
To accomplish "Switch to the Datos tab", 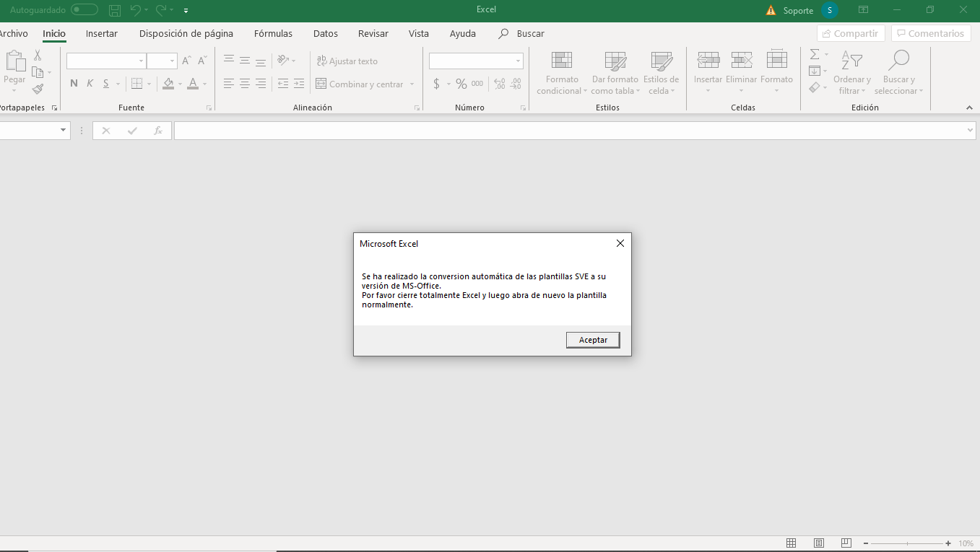I will (326, 33).
